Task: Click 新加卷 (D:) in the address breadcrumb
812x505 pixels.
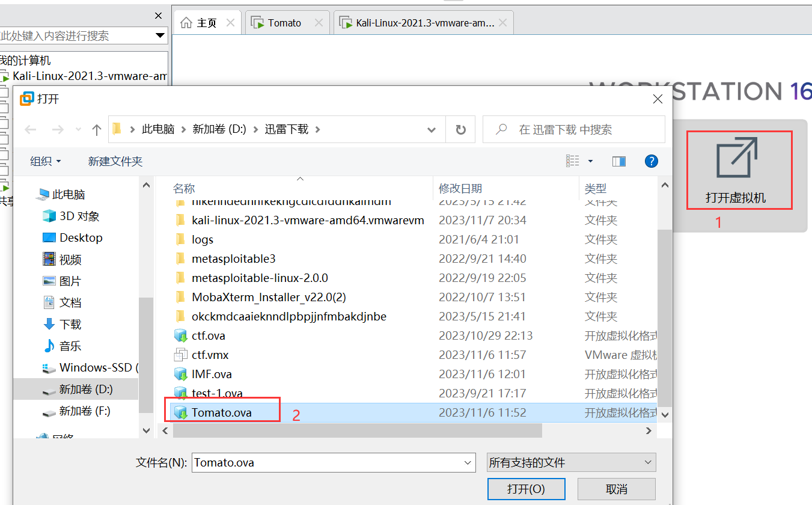Action: tap(219, 129)
